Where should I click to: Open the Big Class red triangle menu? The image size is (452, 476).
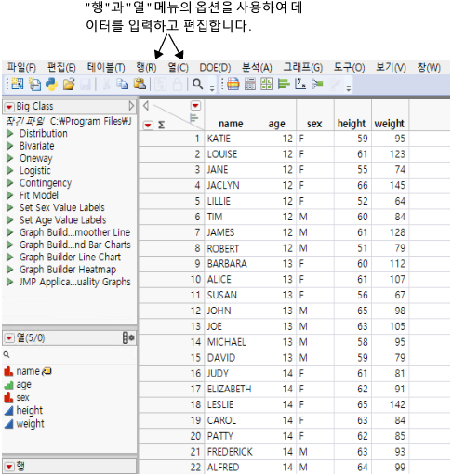coord(9,107)
